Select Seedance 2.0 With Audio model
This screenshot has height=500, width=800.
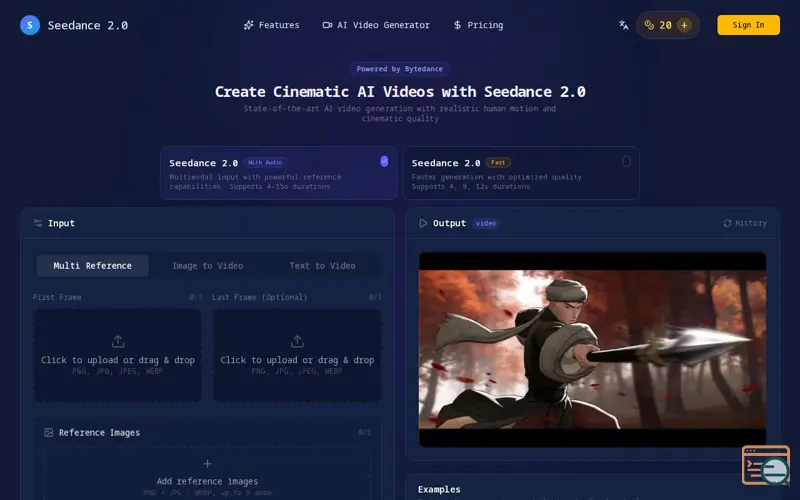coord(279,173)
